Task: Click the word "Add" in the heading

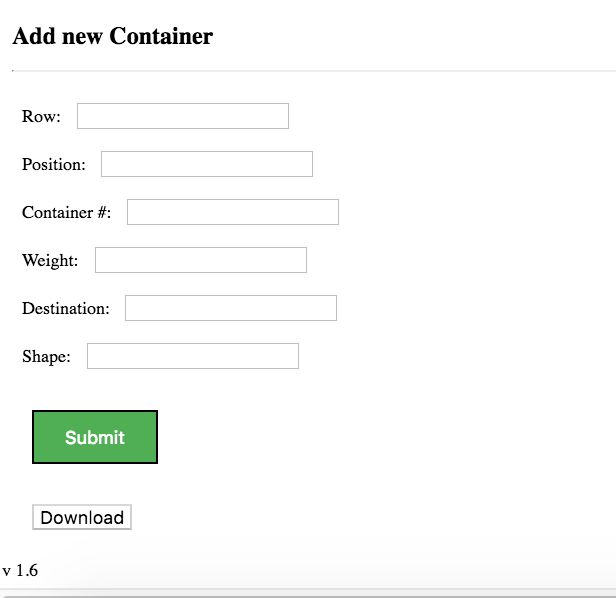Action: (x=33, y=37)
